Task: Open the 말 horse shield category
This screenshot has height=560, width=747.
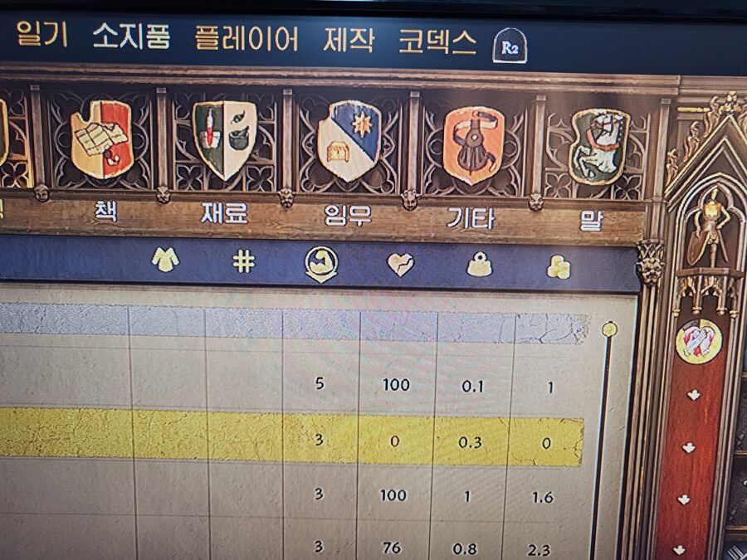Action: tap(599, 146)
